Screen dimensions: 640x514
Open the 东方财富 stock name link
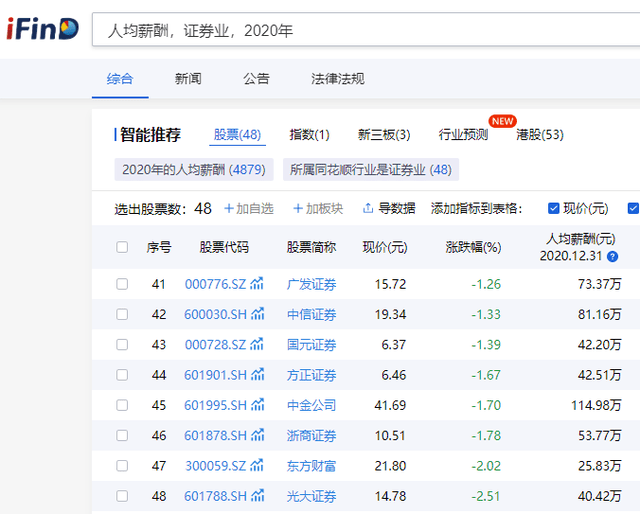(311, 465)
